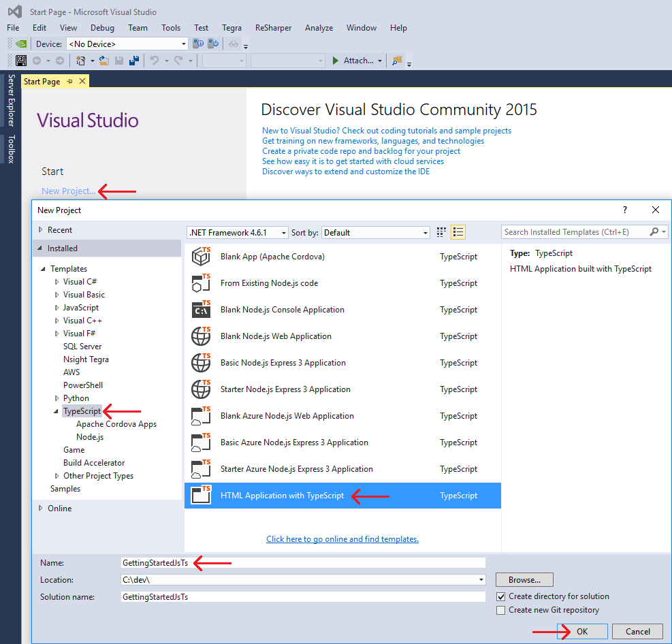672x644 pixels.
Task: Click the green Attach play button
Action: tap(336, 61)
